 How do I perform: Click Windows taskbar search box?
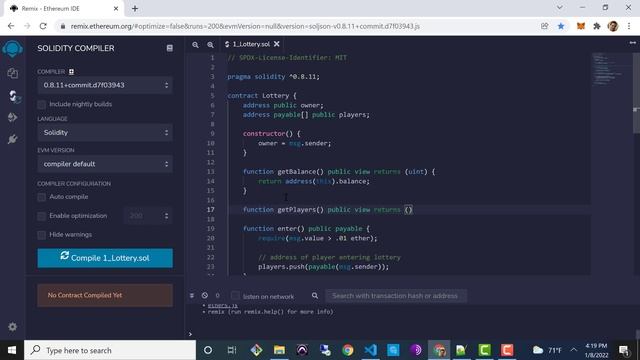[110, 350]
